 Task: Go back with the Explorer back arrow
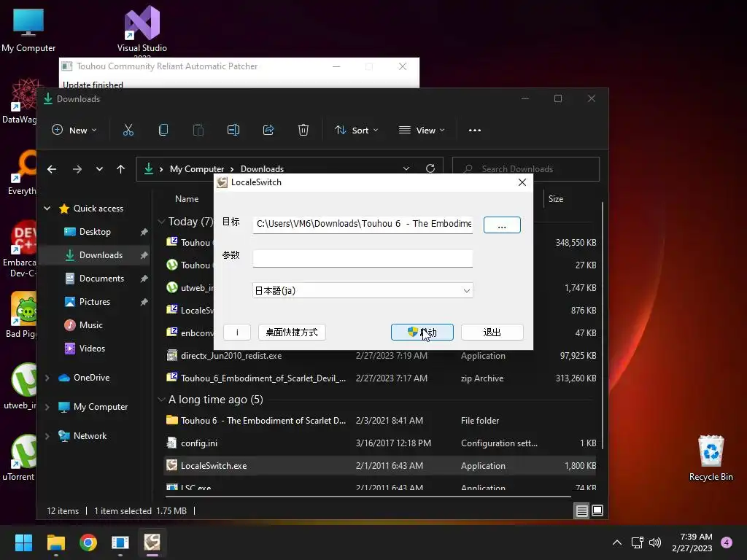click(52, 169)
